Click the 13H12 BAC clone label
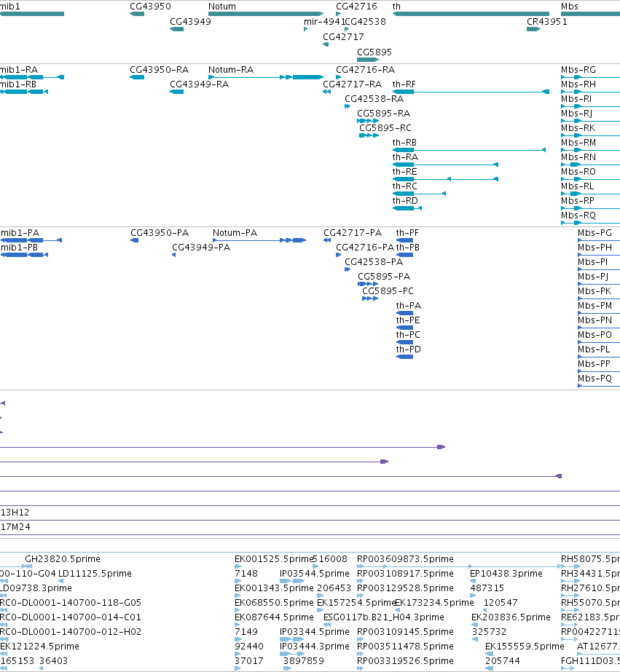Screen dimensions: 620x672 tap(15, 513)
